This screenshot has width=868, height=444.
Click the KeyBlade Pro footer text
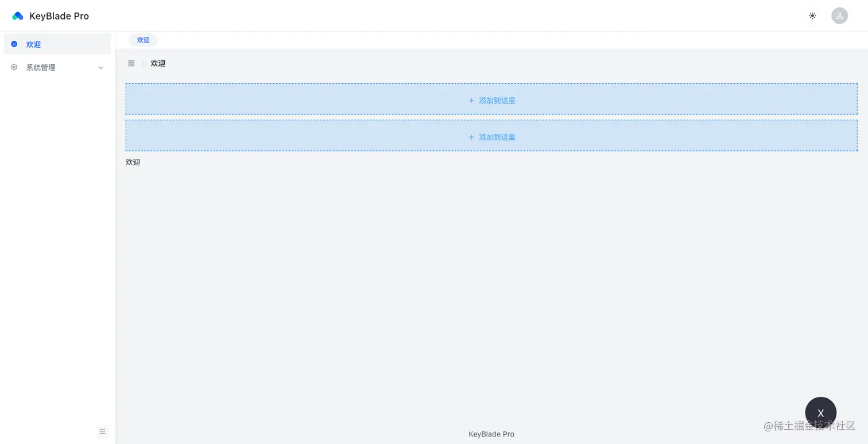point(491,434)
